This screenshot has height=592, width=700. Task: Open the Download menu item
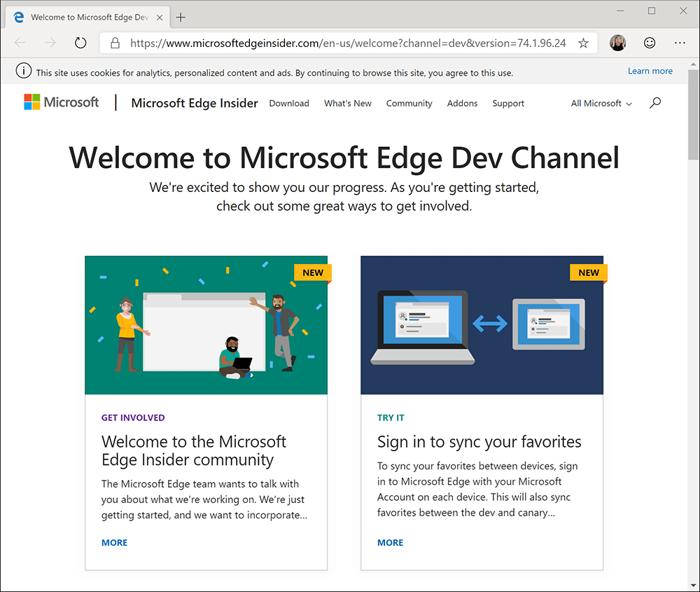click(x=288, y=103)
